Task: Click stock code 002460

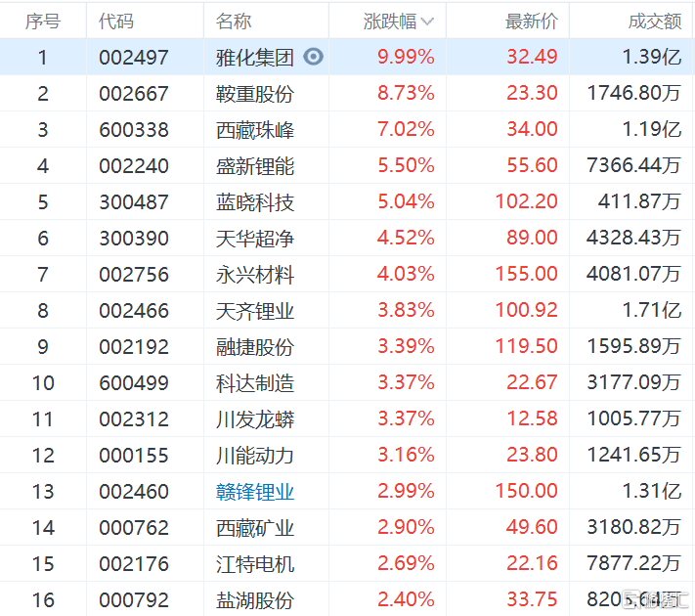Action: coord(134,492)
